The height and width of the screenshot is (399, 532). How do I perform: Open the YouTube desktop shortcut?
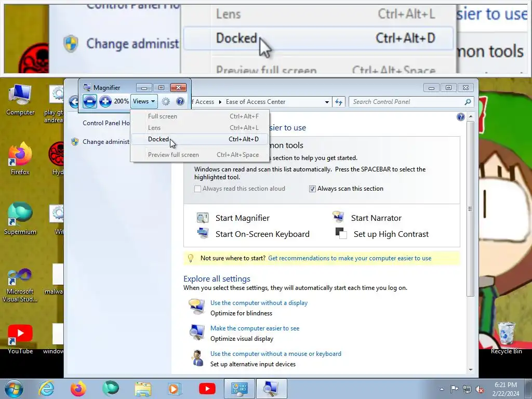coord(20,339)
